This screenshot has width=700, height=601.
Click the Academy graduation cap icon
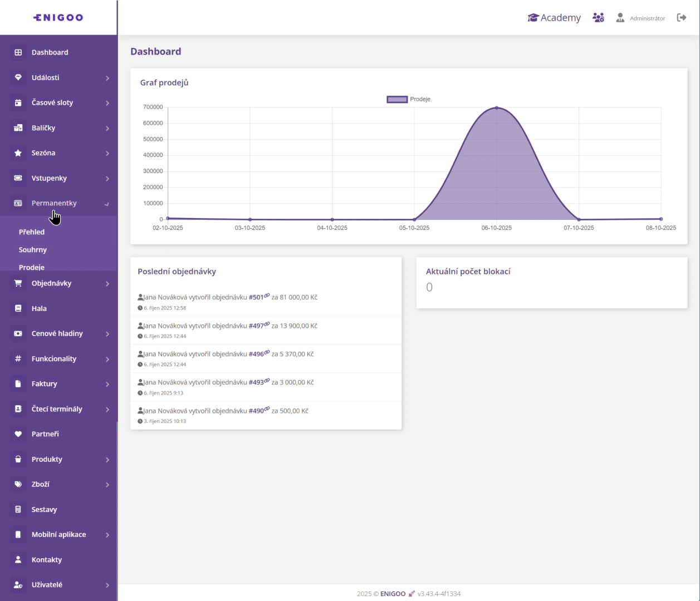(x=533, y=18)
